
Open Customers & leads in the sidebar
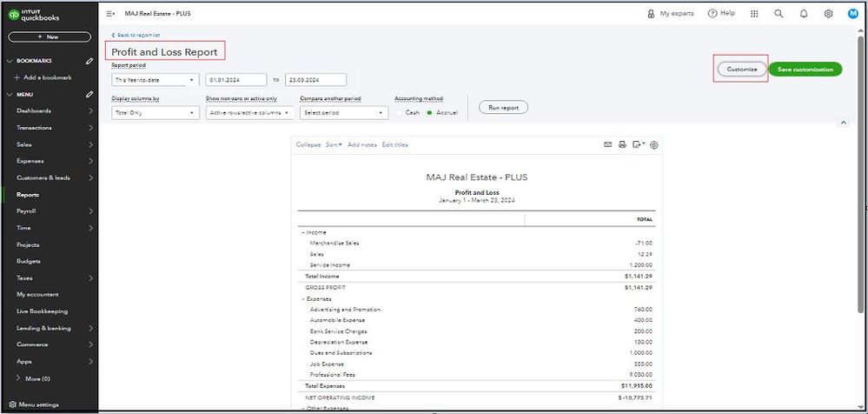click(x=43, y=178)
